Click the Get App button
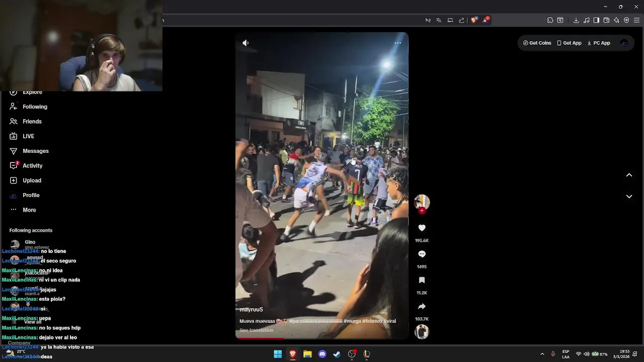The height and width of the screenshot is (362, 644). (x=569, y=43)
